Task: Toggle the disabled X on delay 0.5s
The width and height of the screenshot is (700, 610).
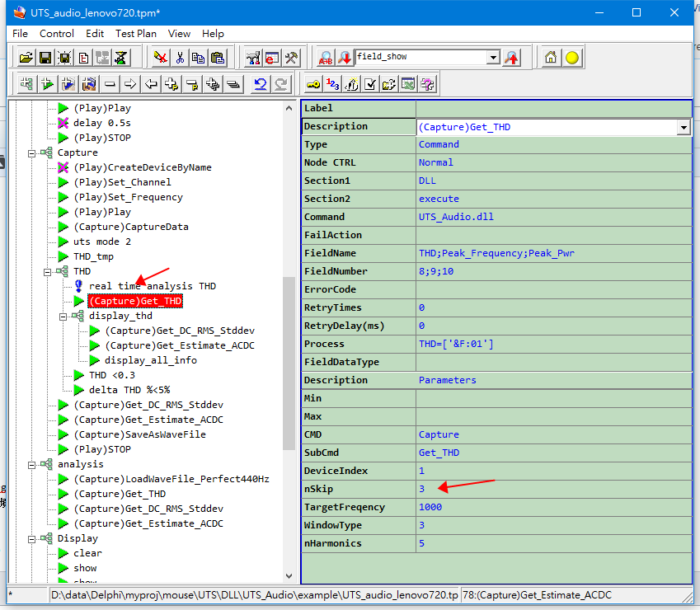Action: (x=63, y=123)
